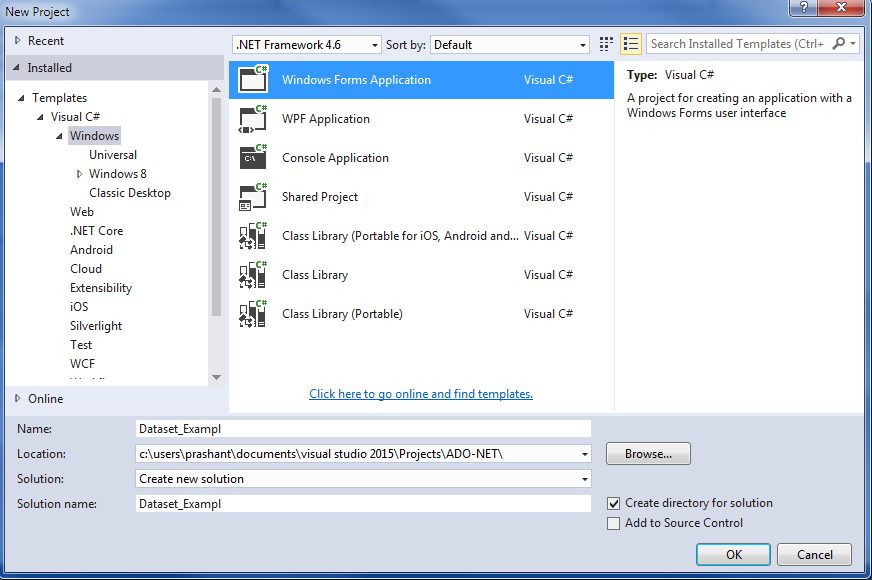Open help with the question mark button

(x=804, y=7)
